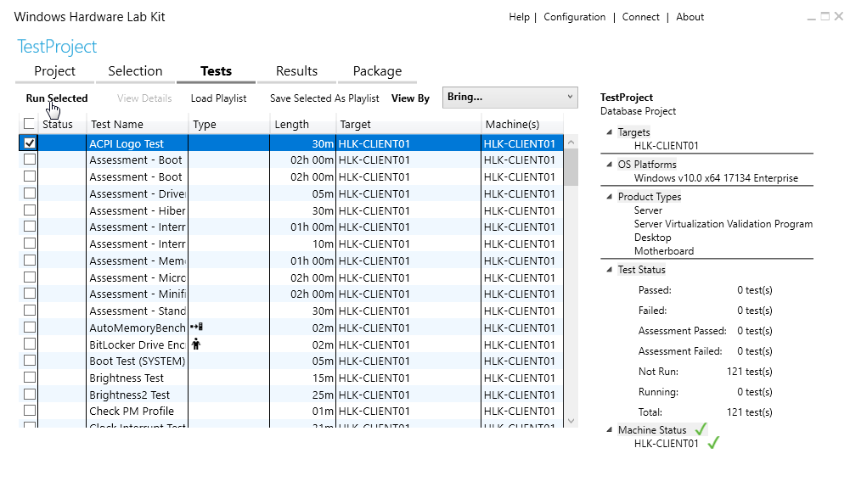This screenshot has width=850, height=504.
Task: Check the Check PM Profile checkbox
Action: pyautogui.click(x=29, y=411)
